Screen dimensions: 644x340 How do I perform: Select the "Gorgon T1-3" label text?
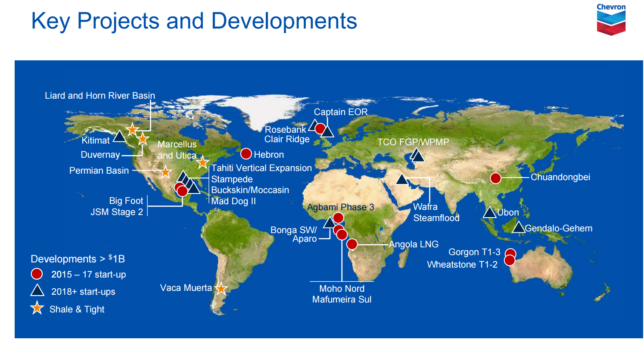pyautogui.click(x=474, y=252)
